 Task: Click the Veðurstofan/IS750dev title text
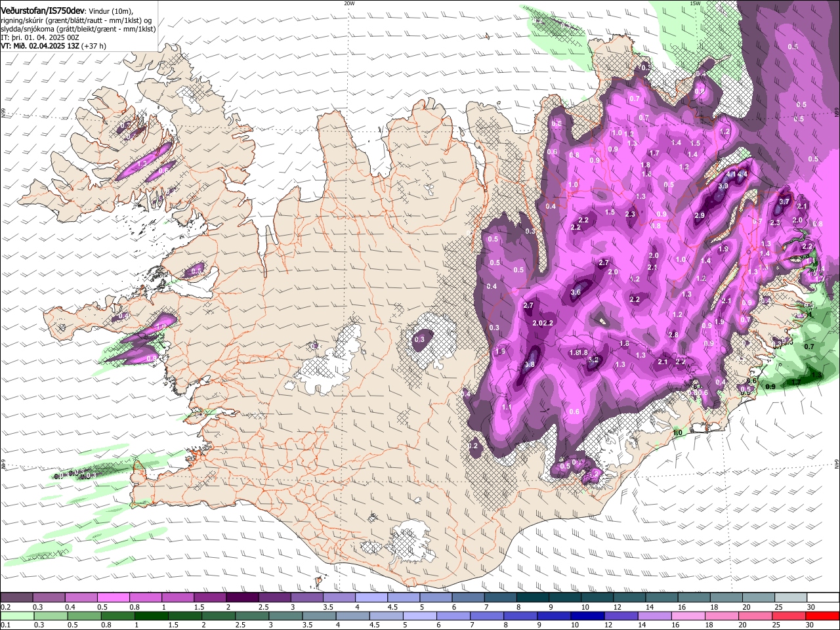[x=42, y=10]
